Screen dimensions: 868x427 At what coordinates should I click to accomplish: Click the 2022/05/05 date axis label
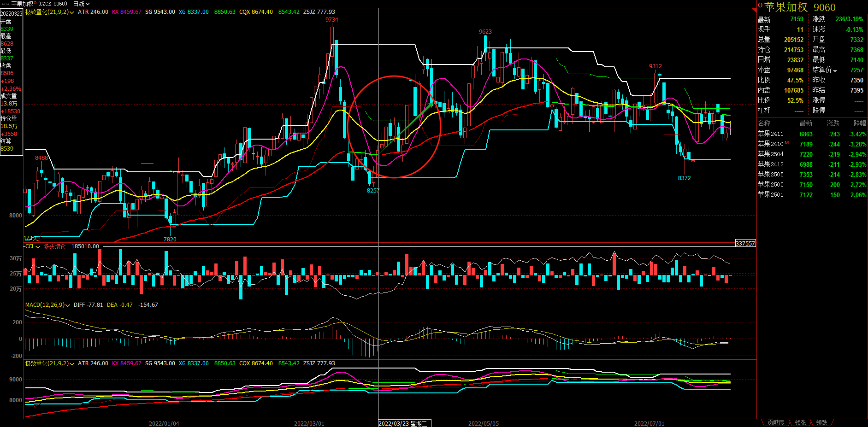483,423
